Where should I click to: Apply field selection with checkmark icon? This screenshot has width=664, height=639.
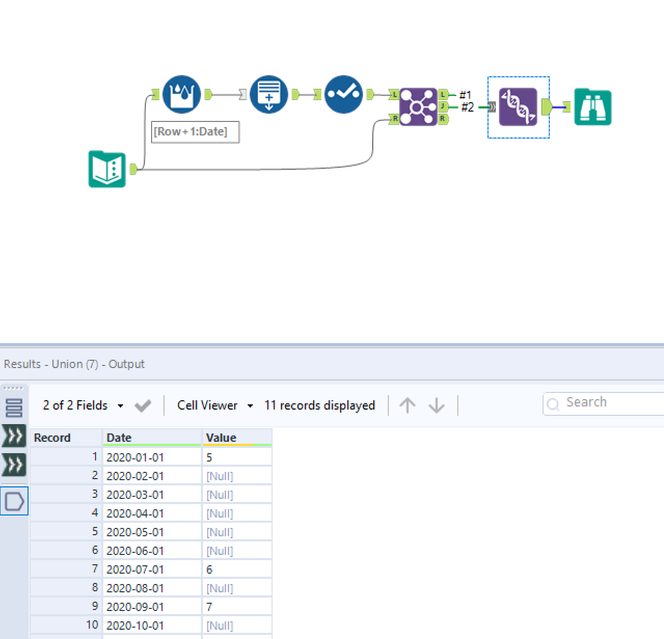pyautogui.click(x=143, y=406)
